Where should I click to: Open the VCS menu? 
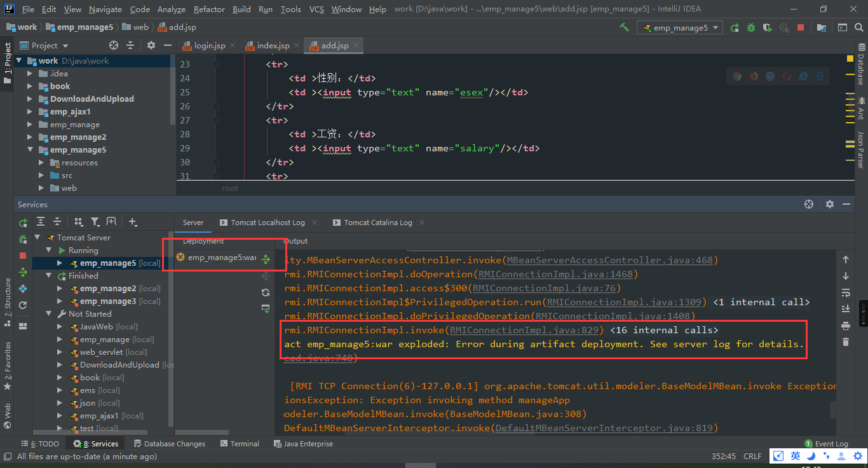point(316,9)
